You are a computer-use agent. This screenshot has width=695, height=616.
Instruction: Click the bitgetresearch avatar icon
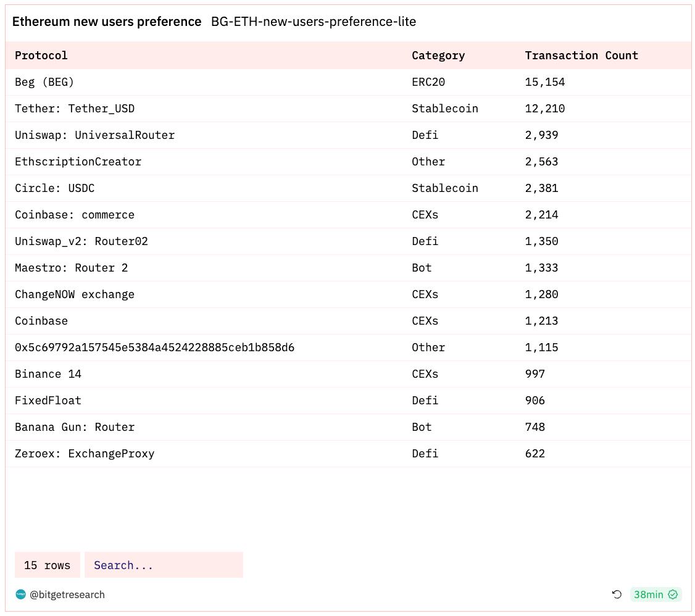[x=20, y=594]
